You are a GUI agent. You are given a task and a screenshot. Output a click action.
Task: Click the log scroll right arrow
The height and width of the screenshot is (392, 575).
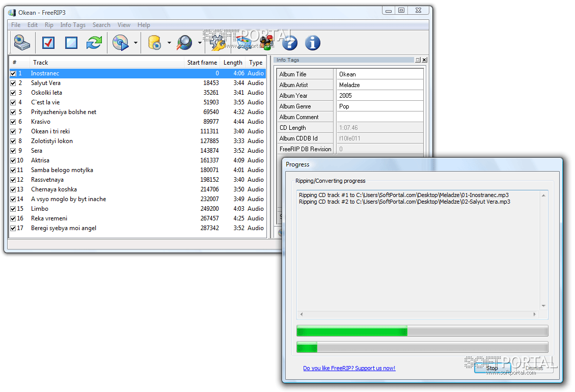pos(535,314)
